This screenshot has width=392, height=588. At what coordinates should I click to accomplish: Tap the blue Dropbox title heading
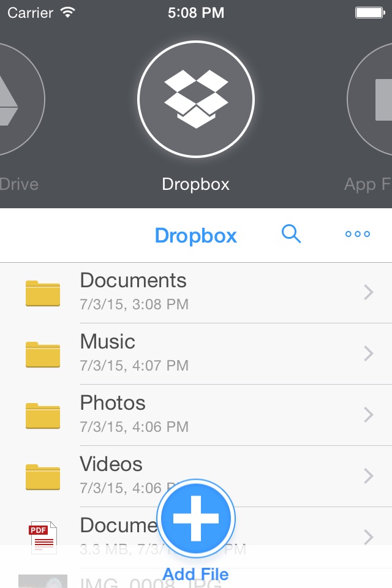pos(196,235)
